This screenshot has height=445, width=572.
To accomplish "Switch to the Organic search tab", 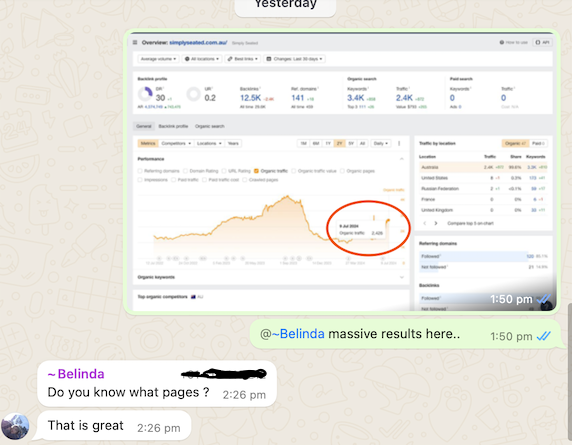I will coord(210,126).
